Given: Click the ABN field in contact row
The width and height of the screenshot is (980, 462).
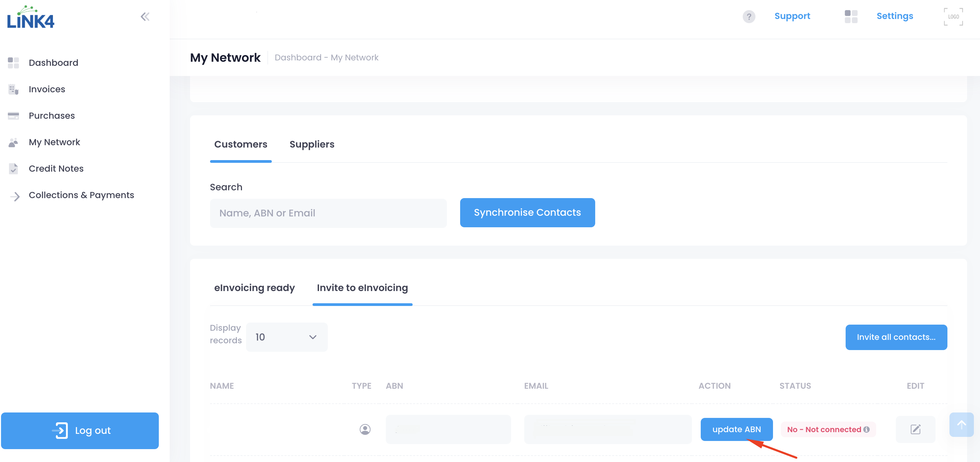Looking at the screenshot, I should (x=448, y=429).
